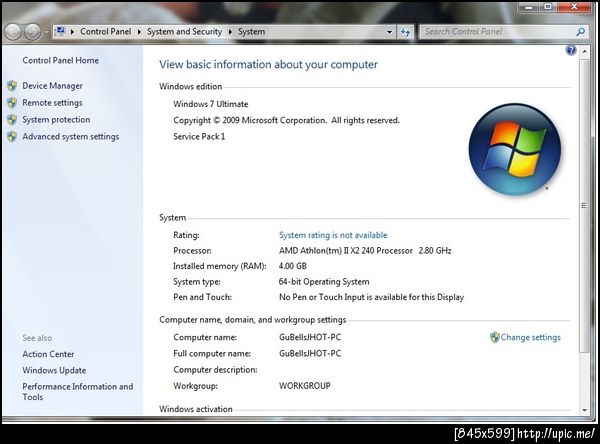Open Windows Update under See also
Image resolution: width=600 pixels, height=444 pixels.
54,370
